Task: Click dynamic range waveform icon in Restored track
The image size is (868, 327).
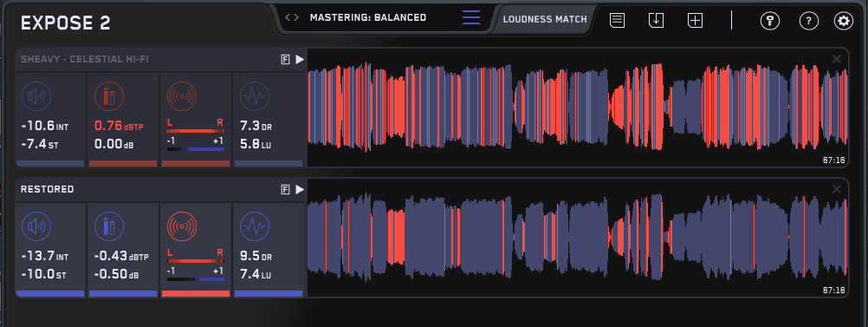Action: click(x=255, y=226)
